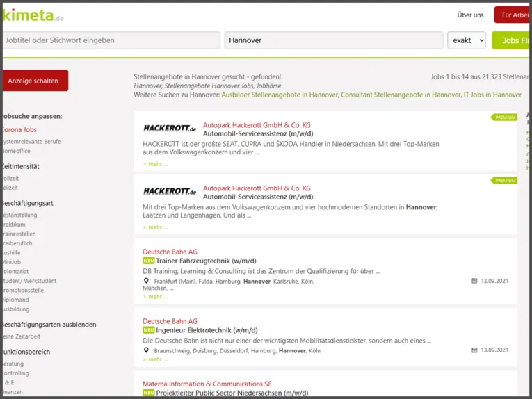Open second Automobil-Serviceassistenz job title
This screenshot has width=532, height=399.
[x=258, y=197]
